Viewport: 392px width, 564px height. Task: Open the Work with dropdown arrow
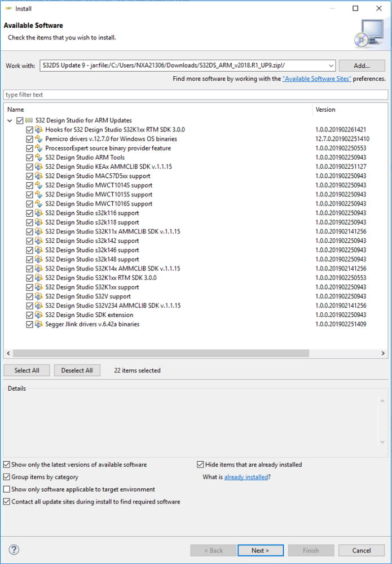[x=331, y=66]
